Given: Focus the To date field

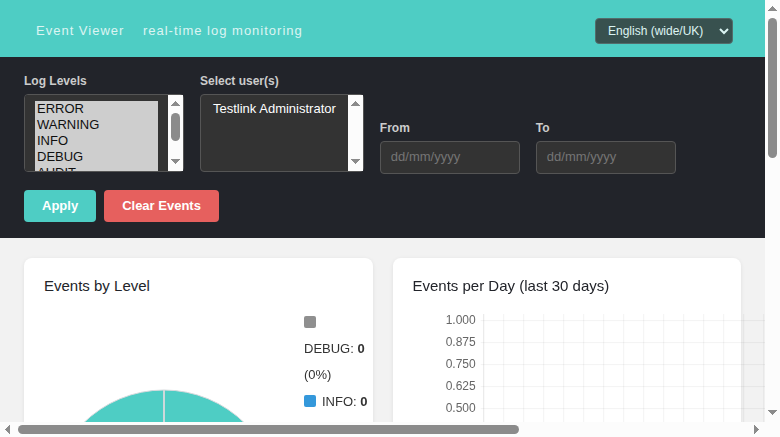Looking at the screenshot, I should [605, 157].
